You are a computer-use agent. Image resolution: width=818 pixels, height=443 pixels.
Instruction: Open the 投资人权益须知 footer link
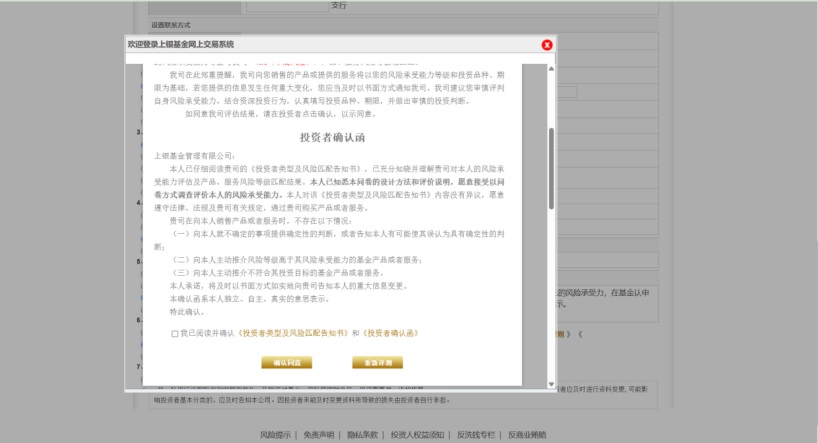click(417, 435)
